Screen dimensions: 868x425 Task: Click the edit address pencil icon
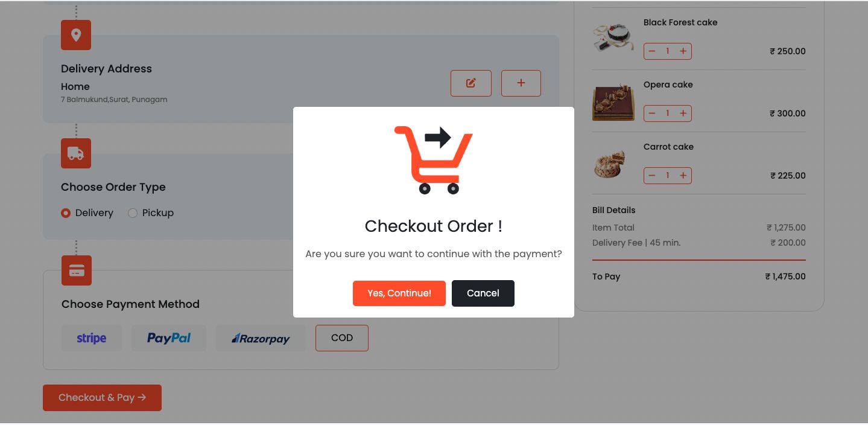[471, 83]
